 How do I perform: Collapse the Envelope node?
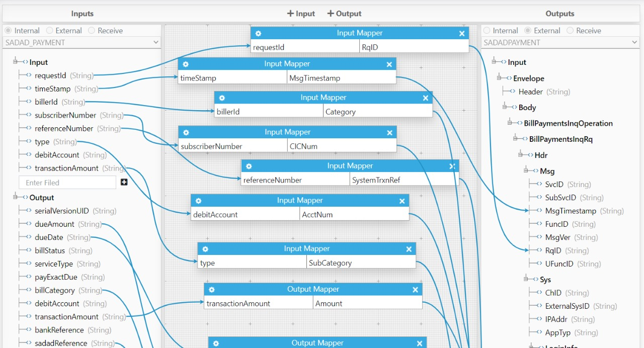pyautogui.click(x=499, y=78)
